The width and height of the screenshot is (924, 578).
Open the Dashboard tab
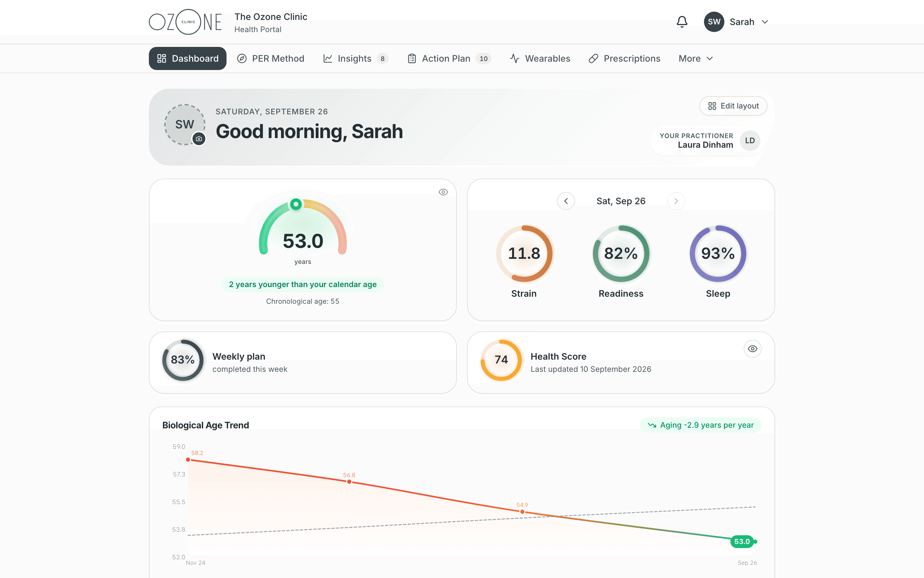(x=187, y=58)
